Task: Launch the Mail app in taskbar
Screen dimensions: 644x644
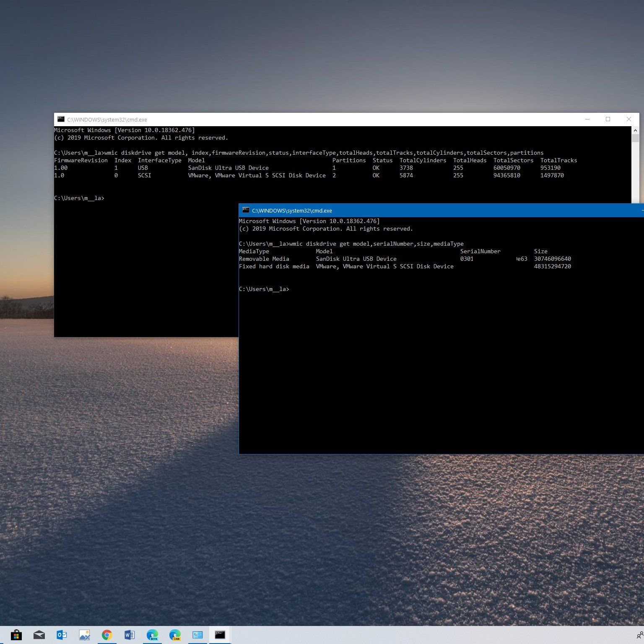Action: 39,635
